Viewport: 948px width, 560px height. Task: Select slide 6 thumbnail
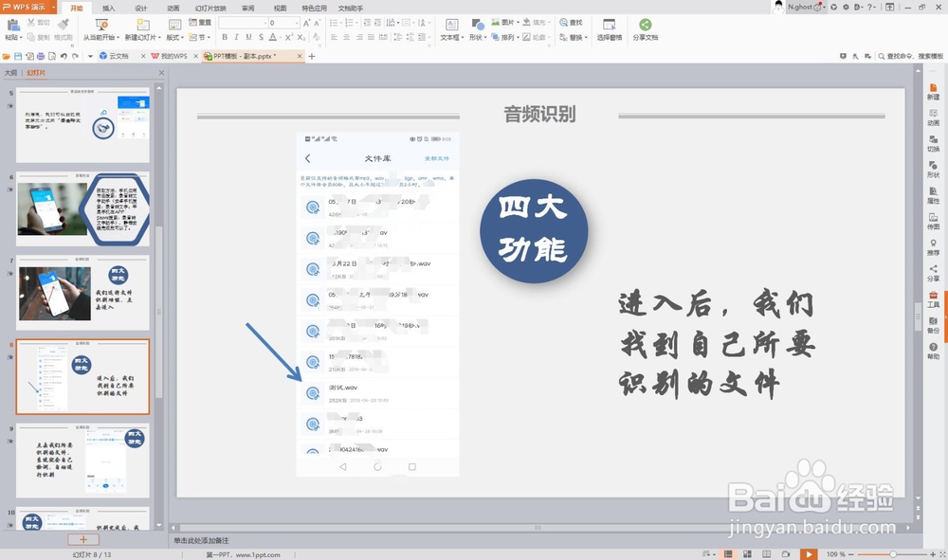(x=82, y=209)
